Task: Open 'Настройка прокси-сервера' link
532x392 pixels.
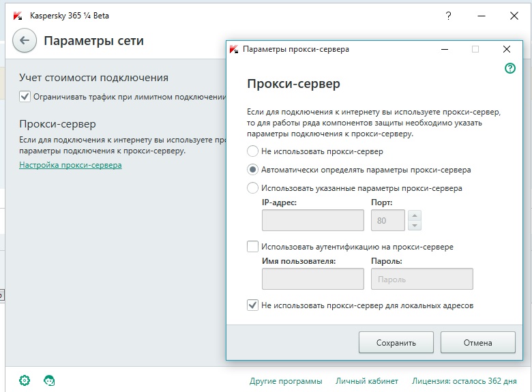Action: pos(70,165)
